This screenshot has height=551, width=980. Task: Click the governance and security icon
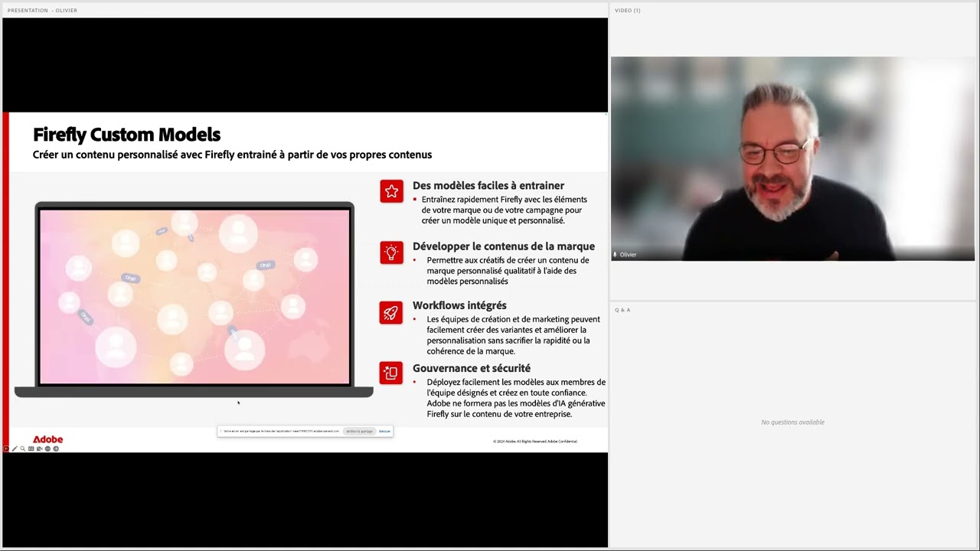391,373
